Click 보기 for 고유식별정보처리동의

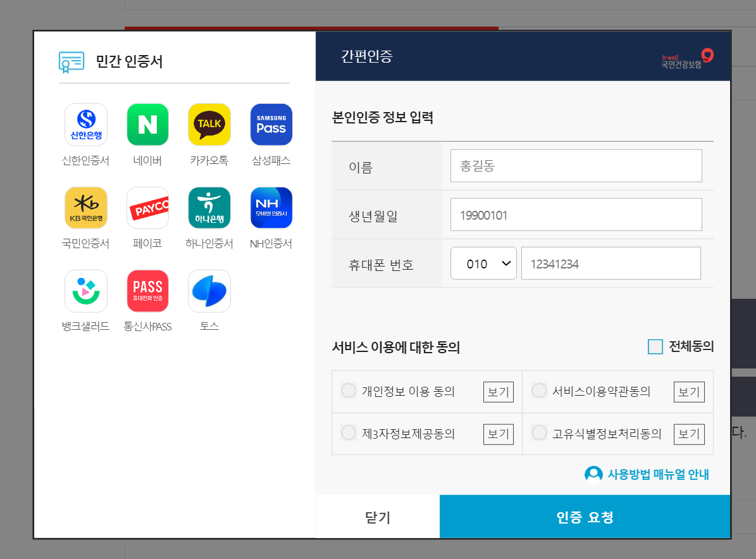point(689,434)
